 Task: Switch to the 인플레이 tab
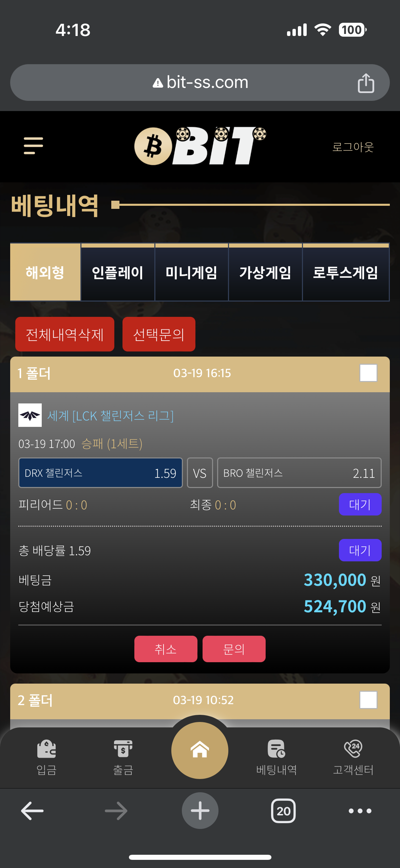point(118,272)
